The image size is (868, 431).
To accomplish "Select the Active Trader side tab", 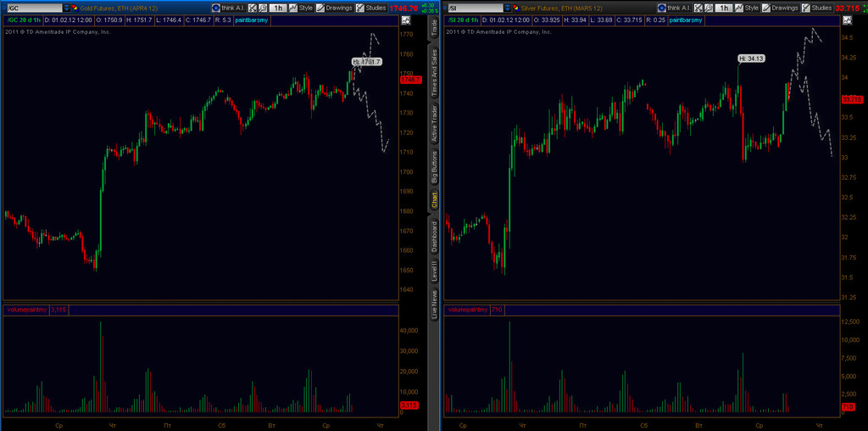I will click(435, 123).
